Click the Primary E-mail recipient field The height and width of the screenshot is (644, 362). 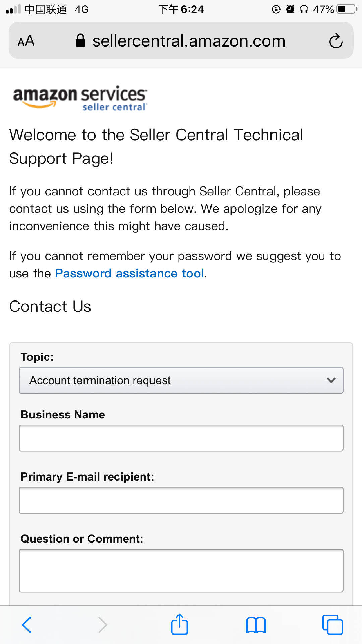181,500
